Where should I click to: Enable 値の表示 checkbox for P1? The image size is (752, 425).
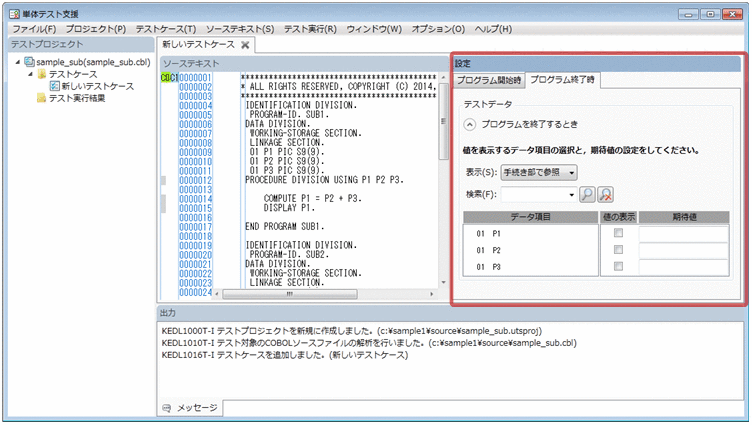point(619,233)
